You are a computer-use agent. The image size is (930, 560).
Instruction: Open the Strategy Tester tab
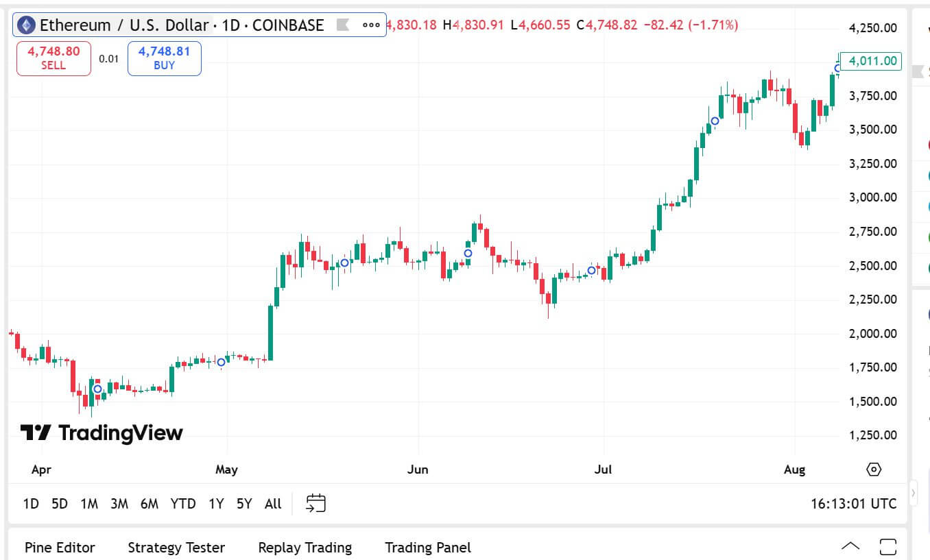click(176, 547)
